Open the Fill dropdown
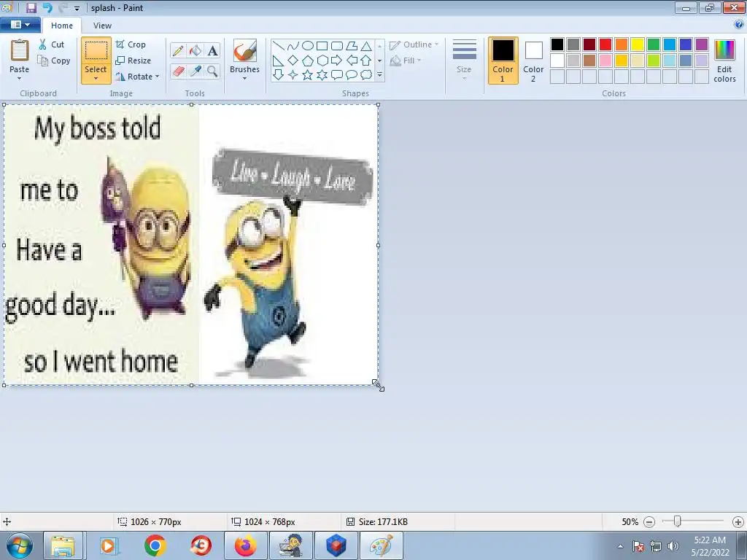Viewport: 747px width, 560px height. click(406, 61)
